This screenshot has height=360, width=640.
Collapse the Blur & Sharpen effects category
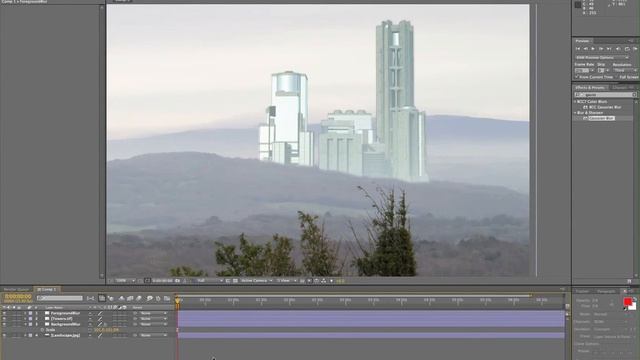575,113
